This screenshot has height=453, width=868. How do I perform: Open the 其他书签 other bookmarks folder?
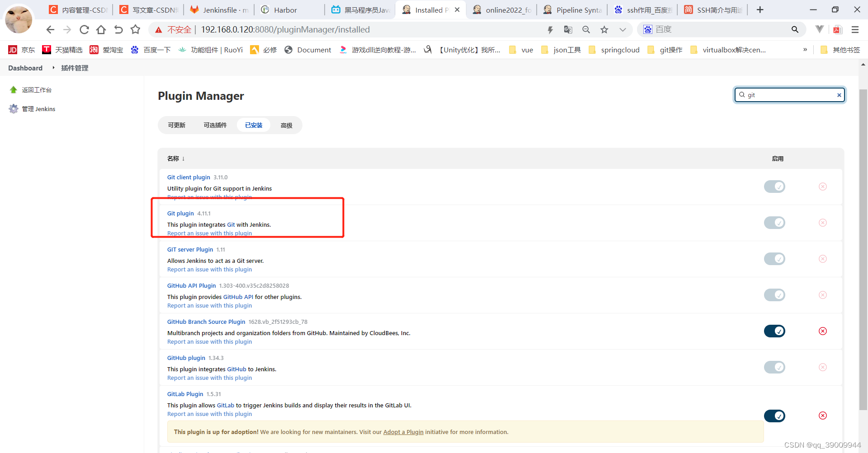[x=840, y=50]
